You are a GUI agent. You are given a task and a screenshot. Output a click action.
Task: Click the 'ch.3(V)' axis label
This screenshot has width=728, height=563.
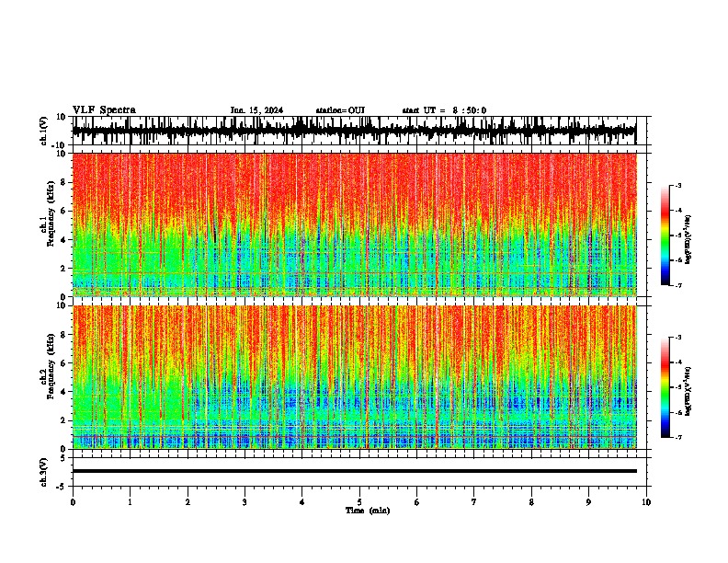click(43, 472)
